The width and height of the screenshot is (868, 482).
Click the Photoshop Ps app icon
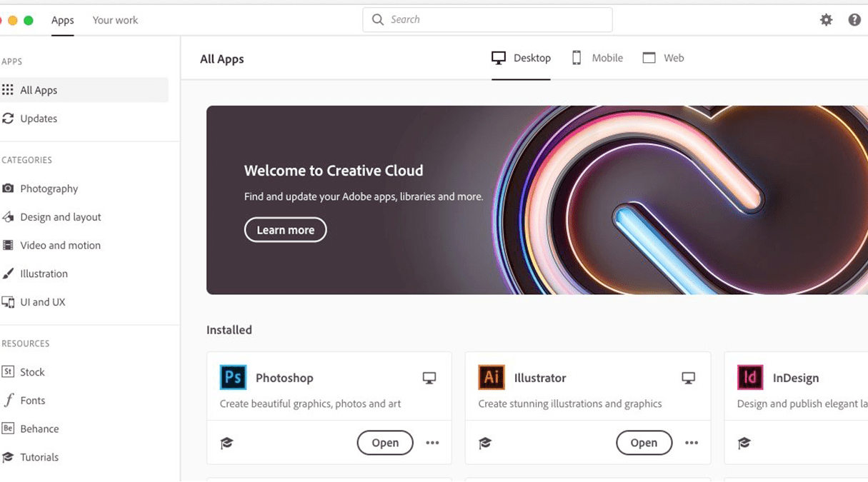click(233, 377)
